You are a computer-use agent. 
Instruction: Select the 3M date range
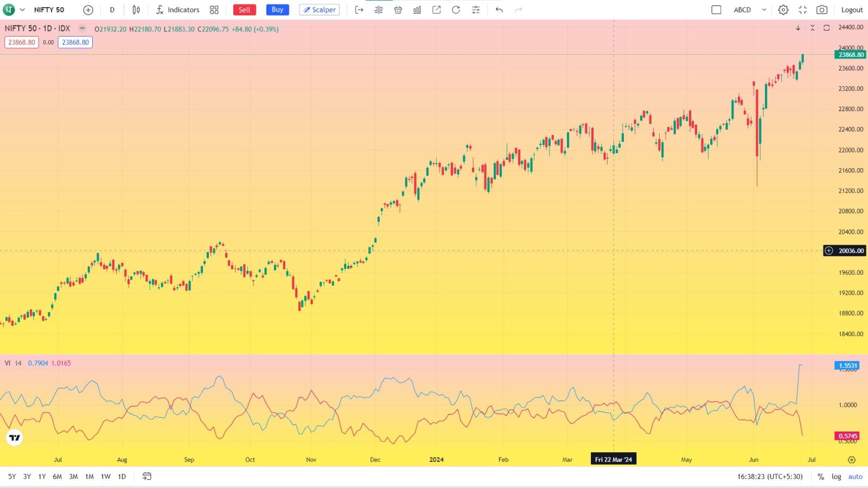73,477
